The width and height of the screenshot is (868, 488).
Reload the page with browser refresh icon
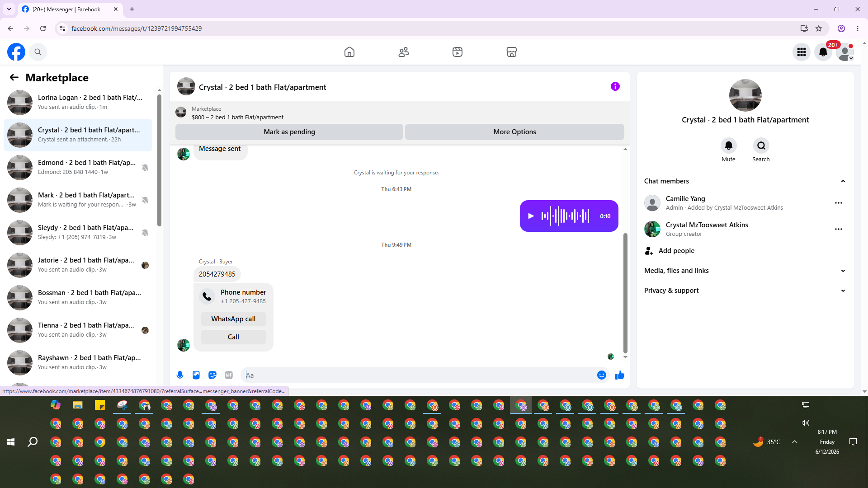(x=43, y=28)
